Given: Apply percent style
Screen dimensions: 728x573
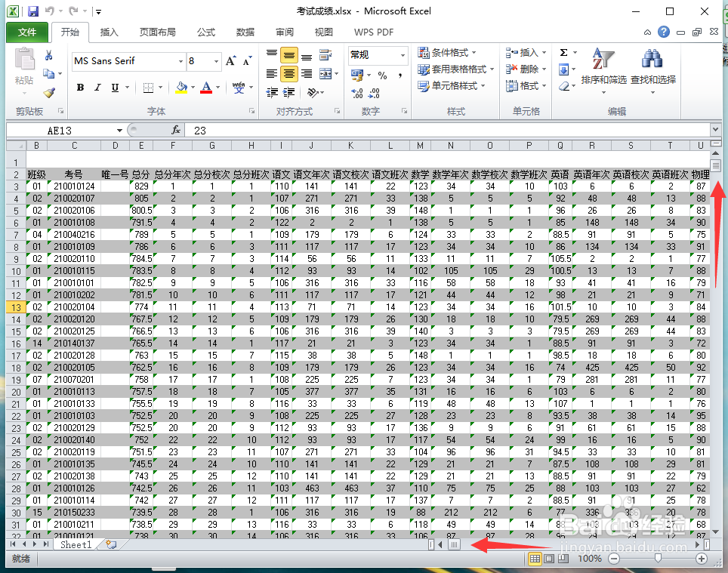Looking at the screenshot, I should pos(383,75).
